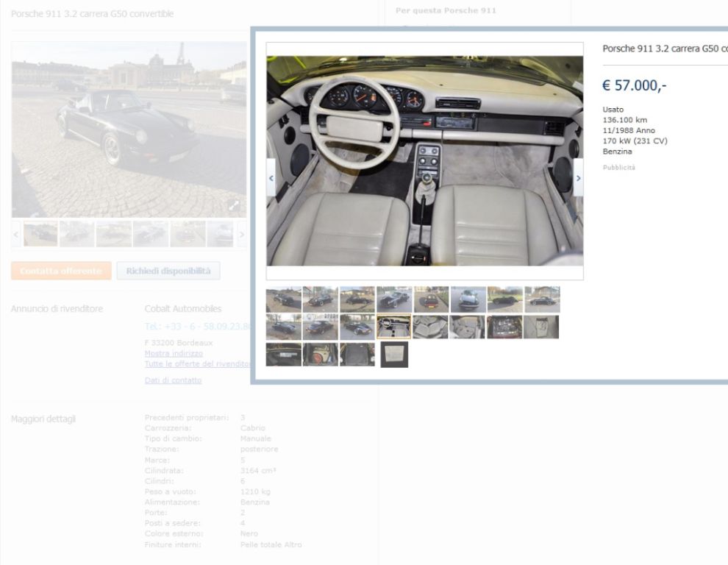Click '3164 cm³' displacement value
The image size is (728, 565).
coord(258,471)
